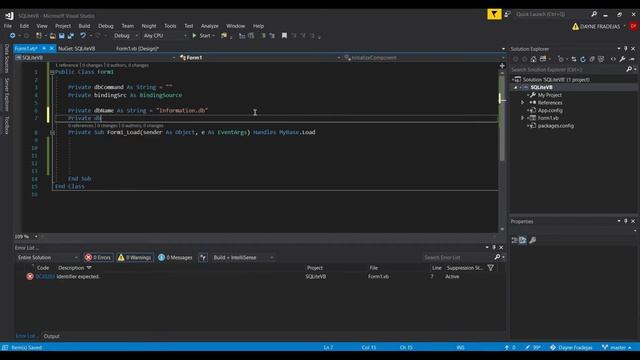Viewport: 640px width, 360px height.
Task: Click the Error List search magnifier icon
Action: click(497, 257)
